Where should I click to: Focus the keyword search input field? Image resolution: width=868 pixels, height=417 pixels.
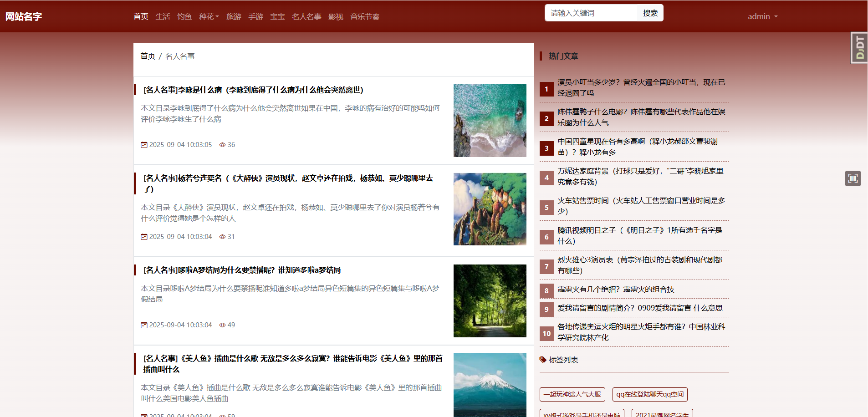pos(591,13)
